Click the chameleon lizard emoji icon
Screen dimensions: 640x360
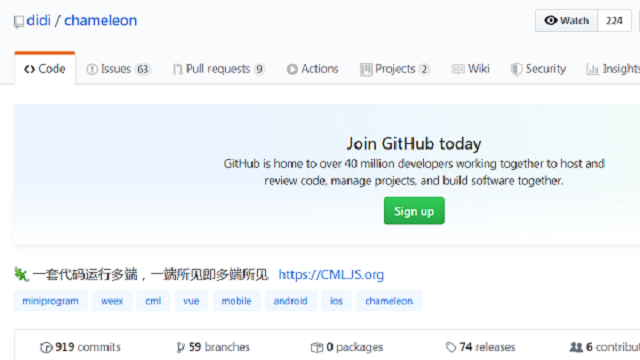click(x=21, y=274)
